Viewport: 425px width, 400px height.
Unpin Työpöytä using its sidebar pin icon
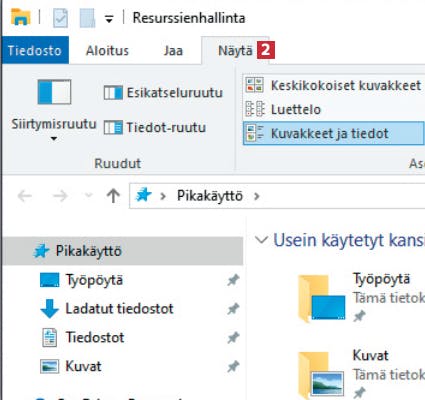click(x=233, y=280)
